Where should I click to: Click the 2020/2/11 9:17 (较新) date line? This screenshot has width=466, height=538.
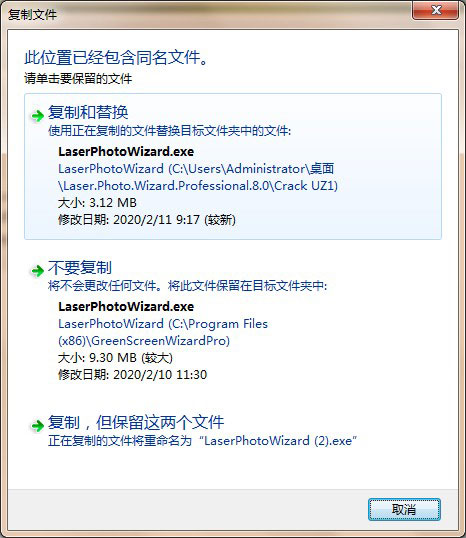click(x=147, y=220)
